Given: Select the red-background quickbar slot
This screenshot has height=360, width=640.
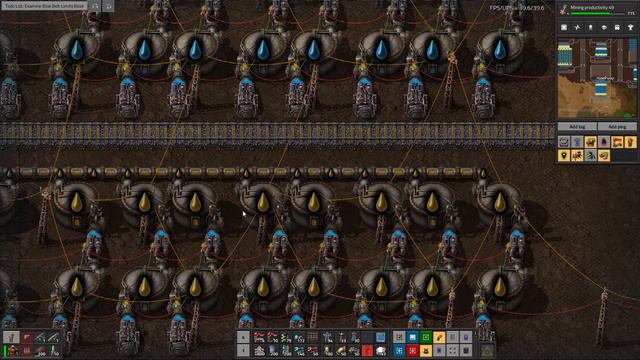Looking at the screenshot, I should [x=367, y=351].
